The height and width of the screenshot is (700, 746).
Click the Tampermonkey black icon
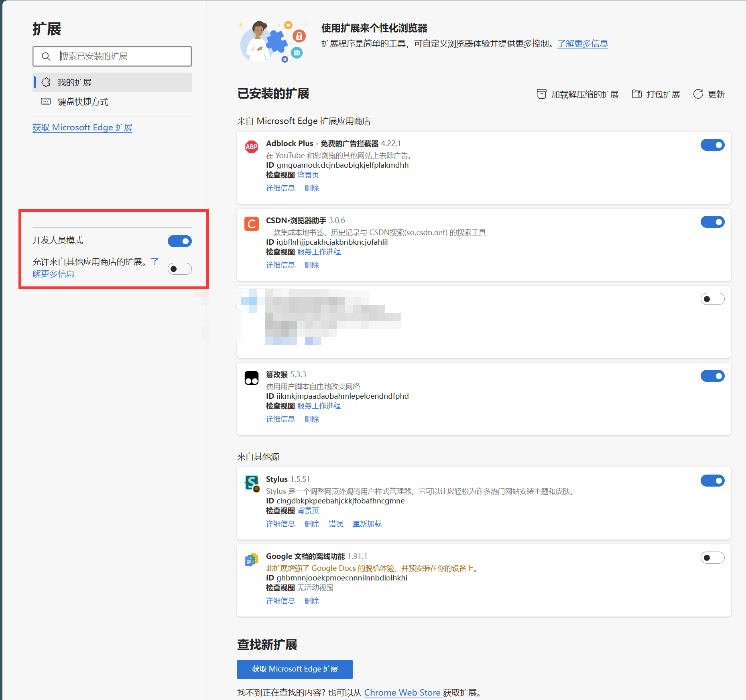252,378
